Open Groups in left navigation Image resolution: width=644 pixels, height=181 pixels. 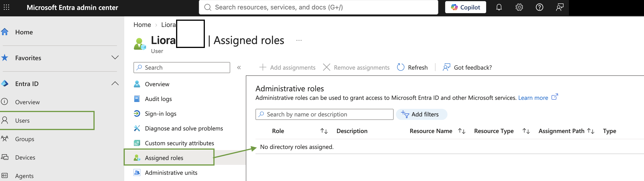coord(24,139)
